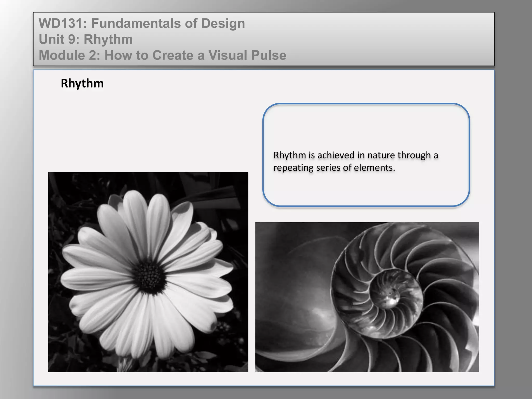Select the bold Rhythm heading
Image resolution: width=532 pixels, height=399 pixels.
(x=82, y=83)
